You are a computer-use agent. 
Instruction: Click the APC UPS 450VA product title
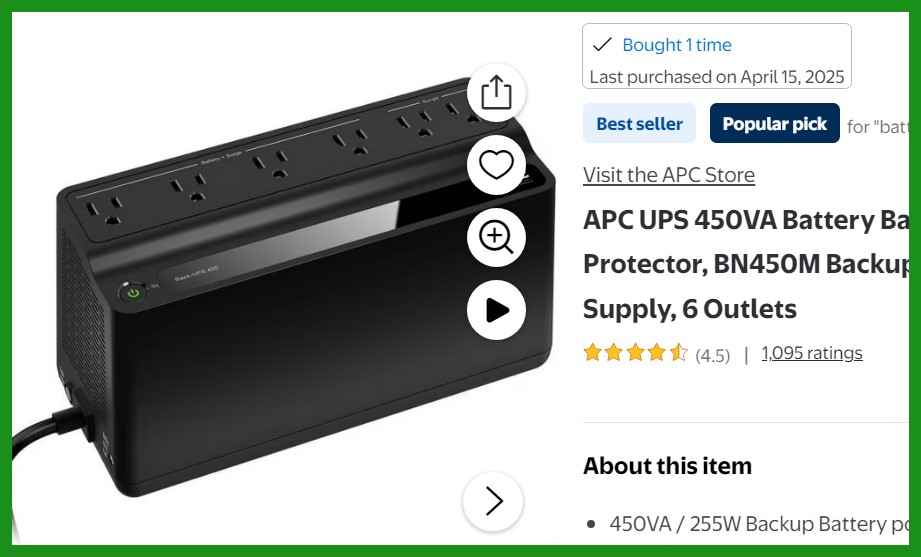[746, 264]
